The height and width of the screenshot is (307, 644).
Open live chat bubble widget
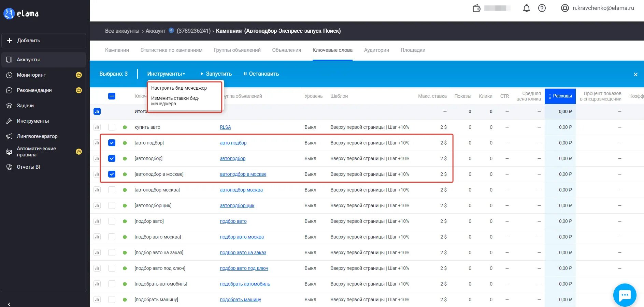point(625,295)
